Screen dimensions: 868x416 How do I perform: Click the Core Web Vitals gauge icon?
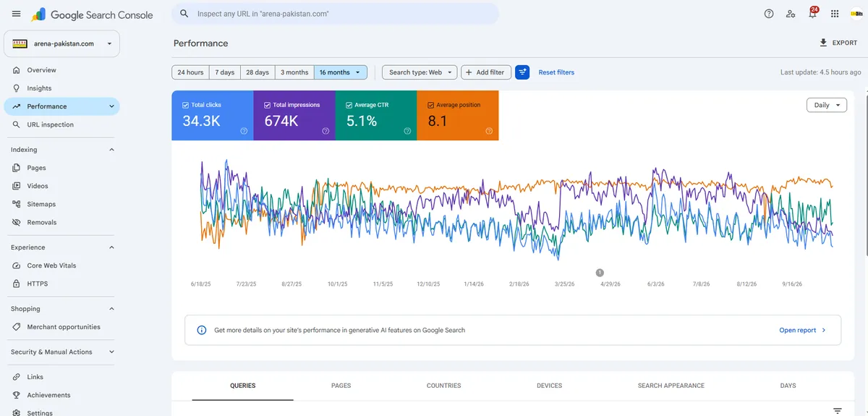17,266
